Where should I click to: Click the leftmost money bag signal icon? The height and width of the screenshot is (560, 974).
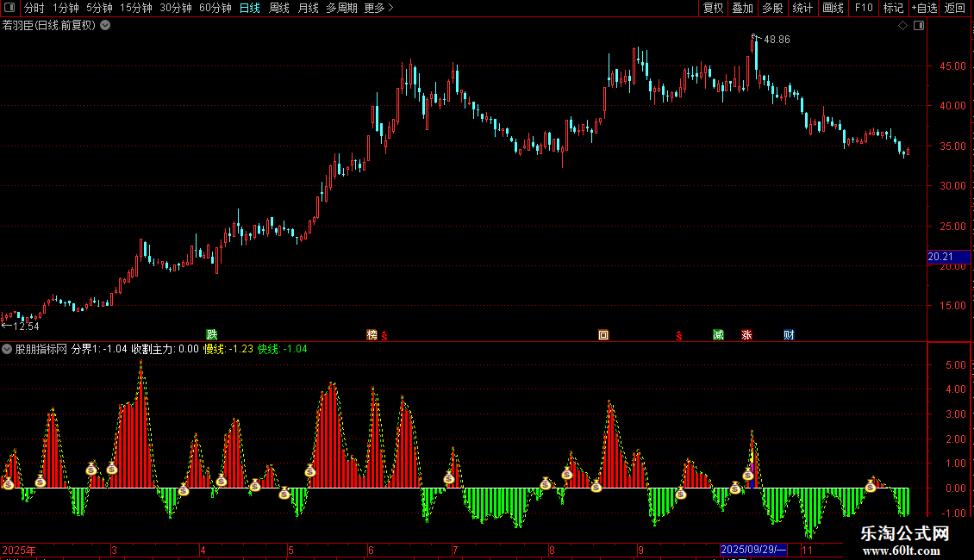pyautogui.click(x=8, y=483)
